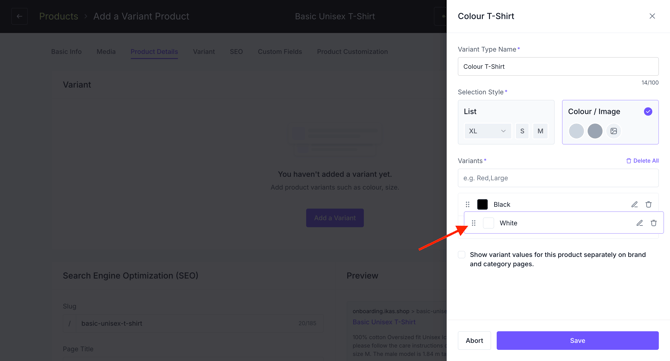The image size is (670, 361).
Task: Open the white colour swatch of White variant
Action: tap(488, 223)
